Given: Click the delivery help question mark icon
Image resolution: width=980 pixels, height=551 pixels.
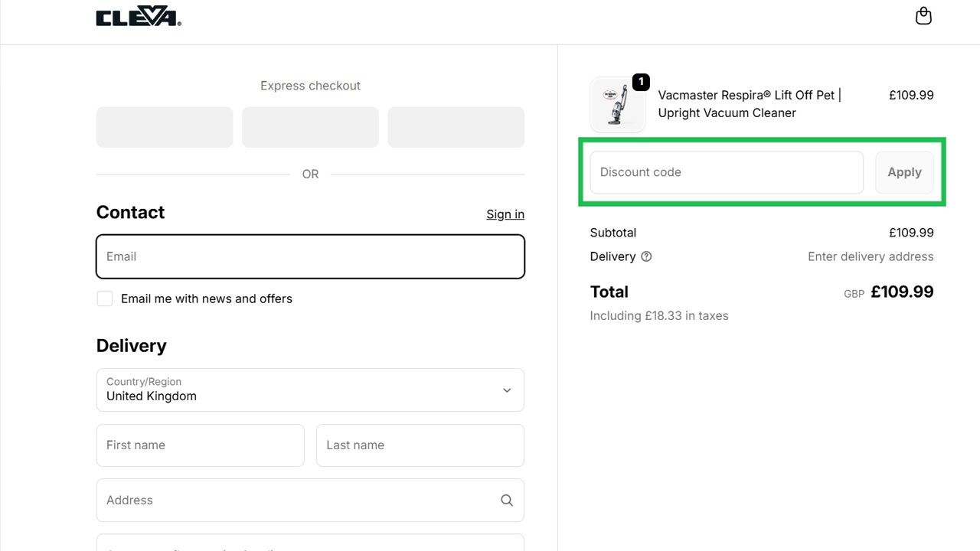Looking at the screenshot, I should (x=646, y=256).
